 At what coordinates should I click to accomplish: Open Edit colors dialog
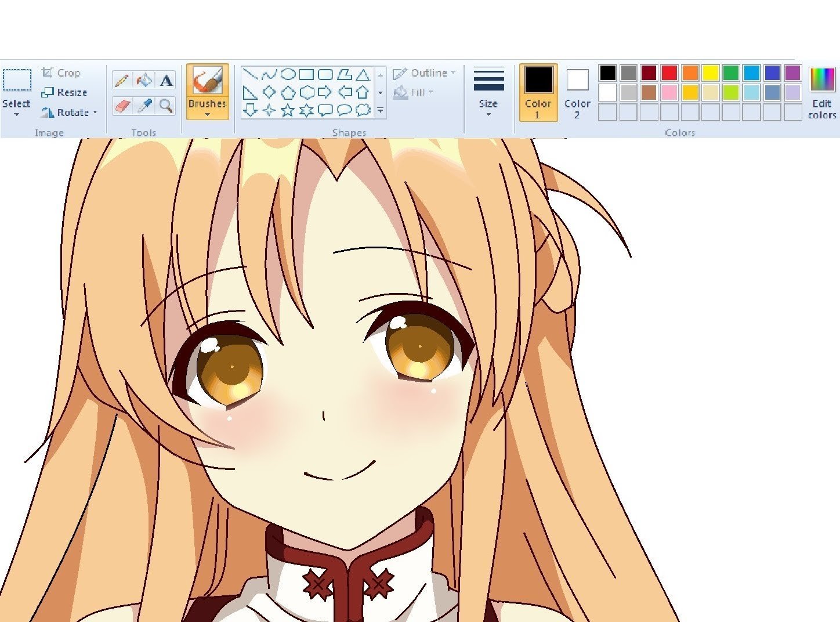822,92
